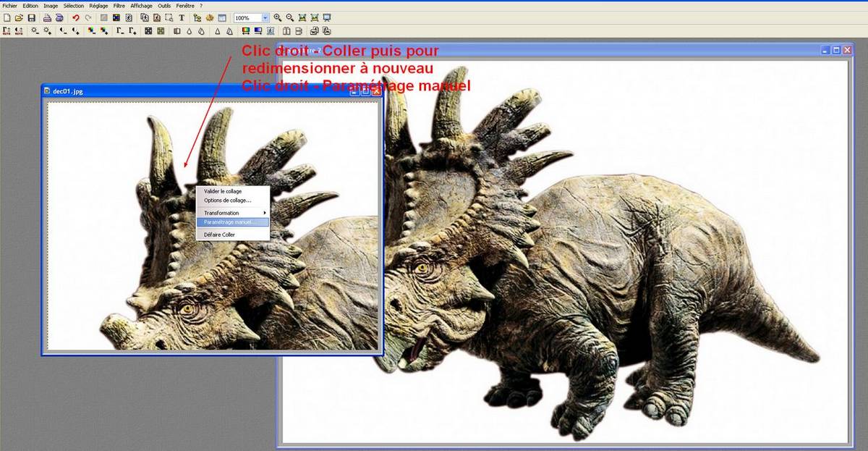This screenshot has height=451, width=868.
Task: Click the zoom field showing 100%
Action: (x=246, y=17)
